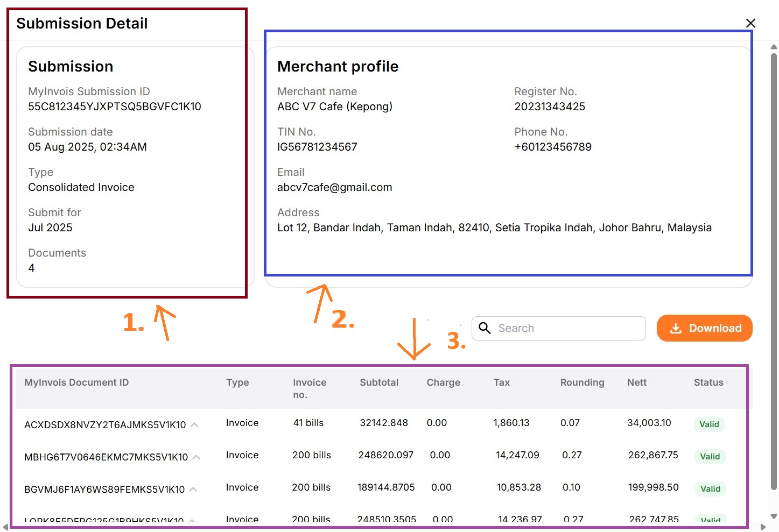This screenshot has height=532, width=779.
Task: Click the merchant email abcv7cafe@gmail.com
Action: tap(334, 187)
